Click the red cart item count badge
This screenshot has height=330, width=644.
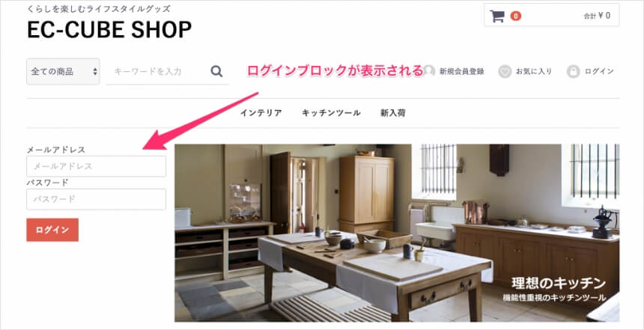pyautogui.click(x=515, y=16)
